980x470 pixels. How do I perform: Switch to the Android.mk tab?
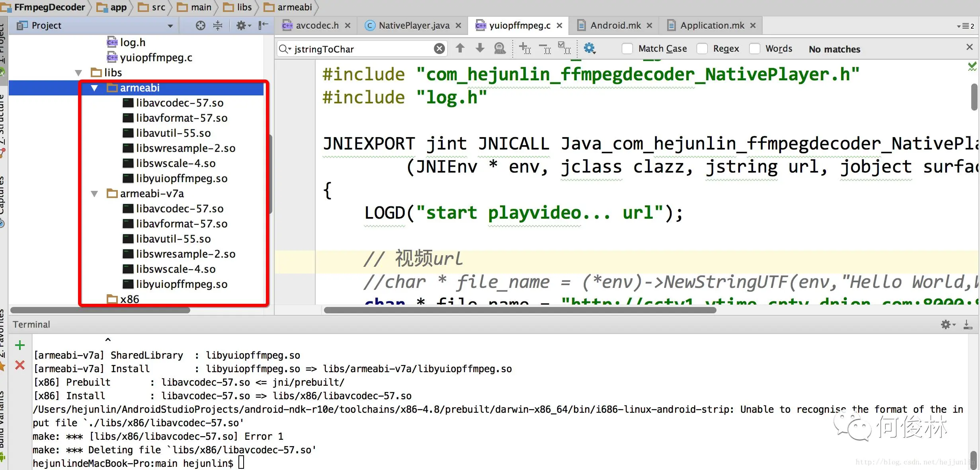[615, 25]
